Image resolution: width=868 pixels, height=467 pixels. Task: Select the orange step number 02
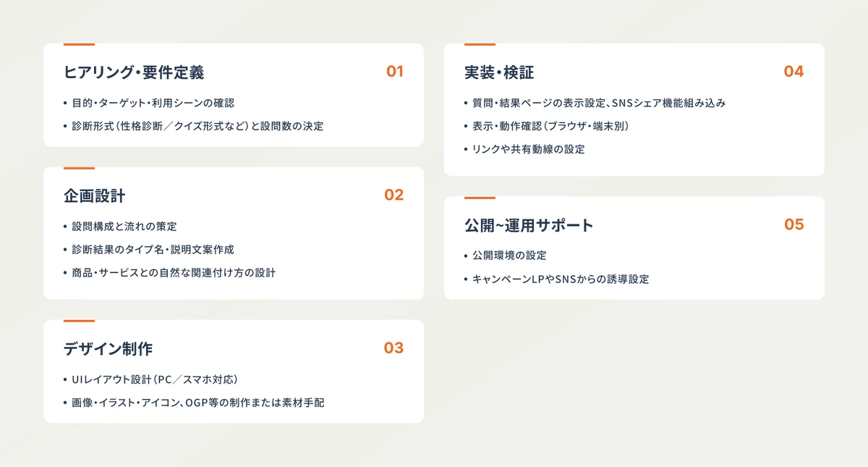click(393, 195)
